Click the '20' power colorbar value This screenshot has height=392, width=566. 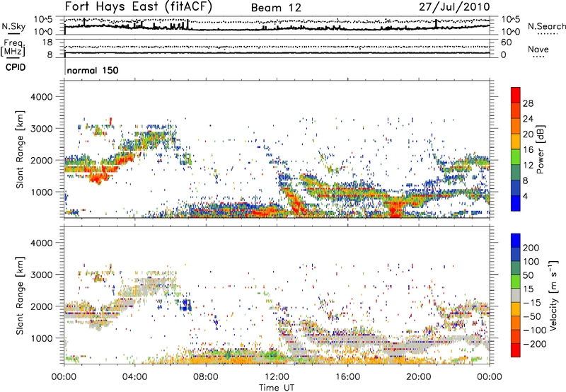coord(528,134)
